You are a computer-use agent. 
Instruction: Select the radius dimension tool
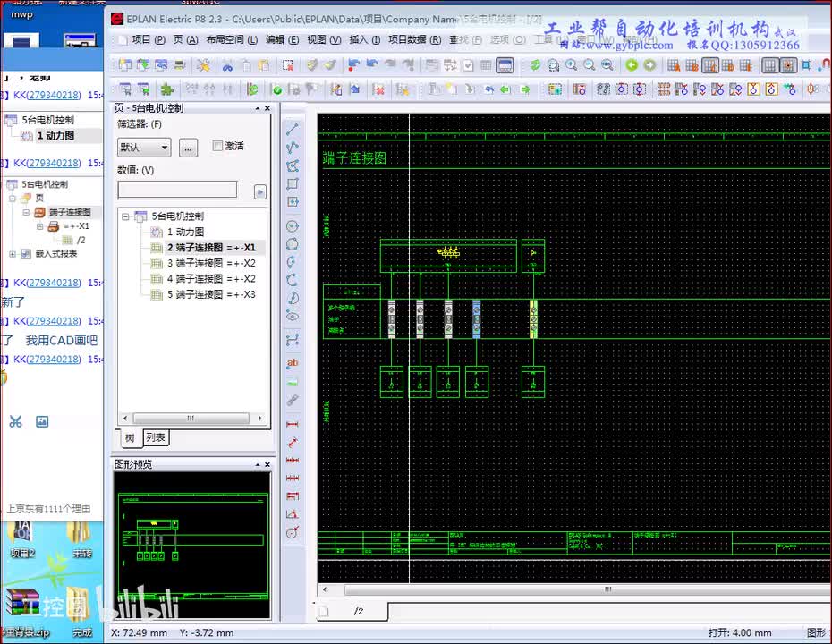[293, 532]
